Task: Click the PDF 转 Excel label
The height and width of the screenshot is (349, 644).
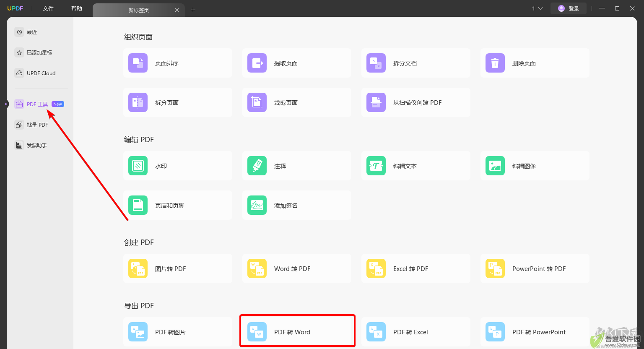Action: 410,332
